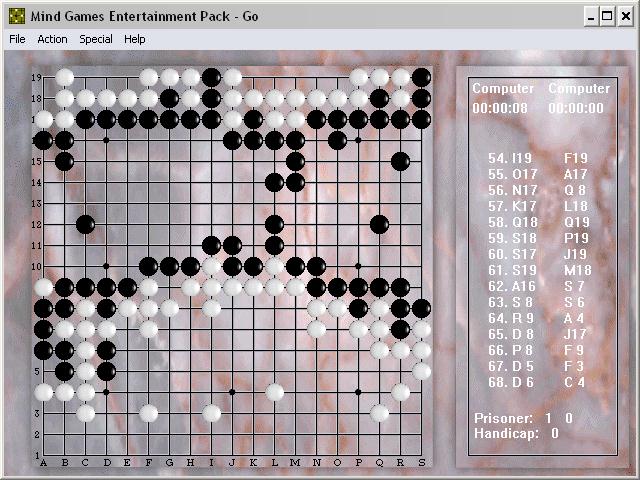Click the black stone at L12

pyautogui.click(x=274, y=224)
